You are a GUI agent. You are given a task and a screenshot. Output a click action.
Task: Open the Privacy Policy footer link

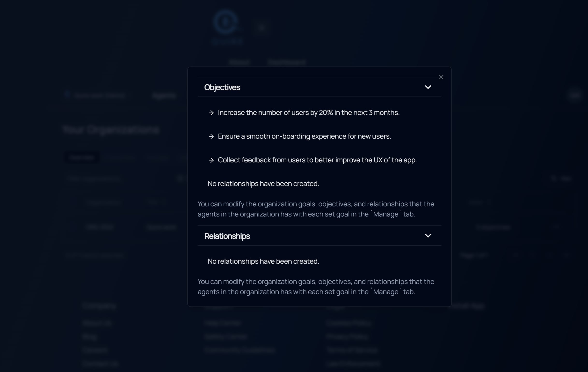[347, 336]
